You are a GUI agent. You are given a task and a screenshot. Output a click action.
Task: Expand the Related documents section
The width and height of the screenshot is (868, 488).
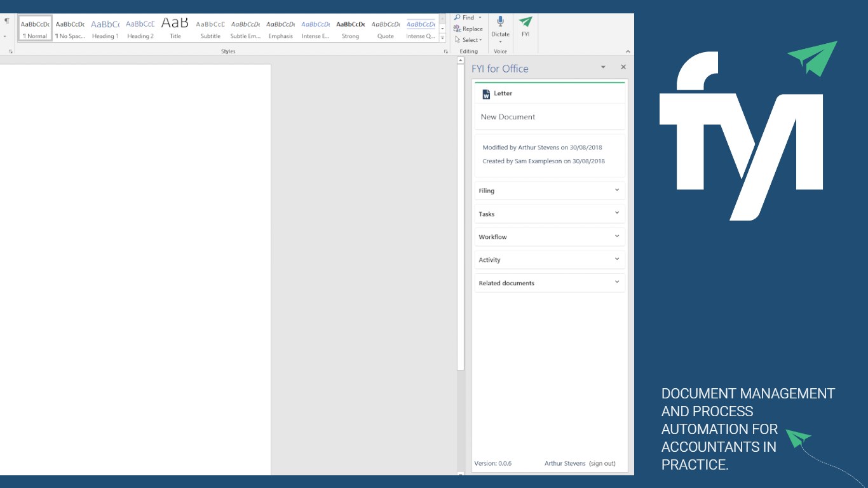pyautogui.click(x=550, y=283)
